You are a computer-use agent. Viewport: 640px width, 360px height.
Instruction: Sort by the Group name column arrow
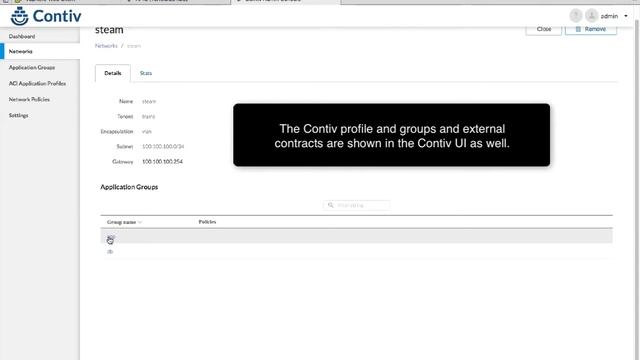pos(140,222)
